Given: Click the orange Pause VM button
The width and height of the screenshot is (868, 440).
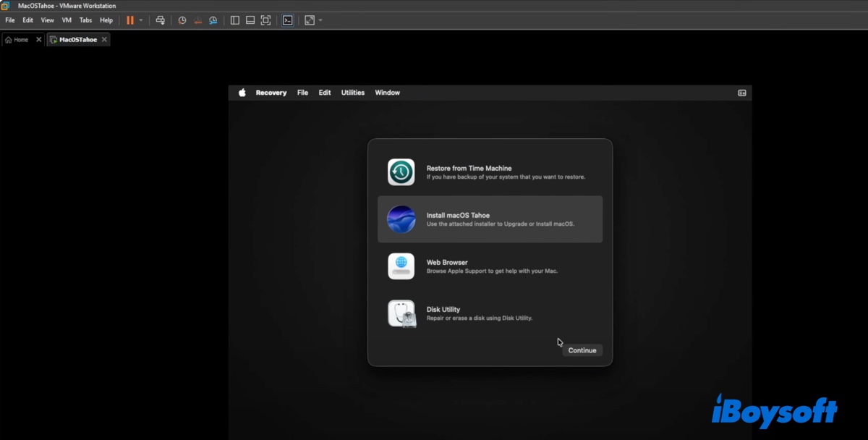Looking at the screenshot, I should pyautogui.click(x=130, y=20).
